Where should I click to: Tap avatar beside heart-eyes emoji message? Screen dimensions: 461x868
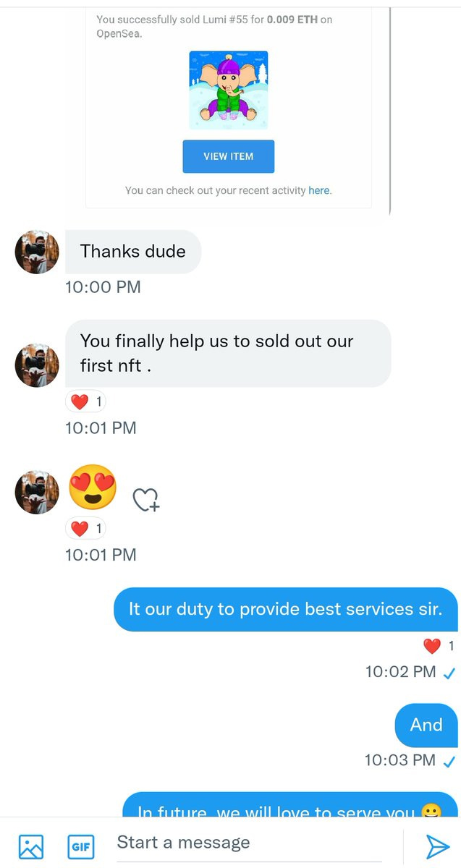click(37, 492)
